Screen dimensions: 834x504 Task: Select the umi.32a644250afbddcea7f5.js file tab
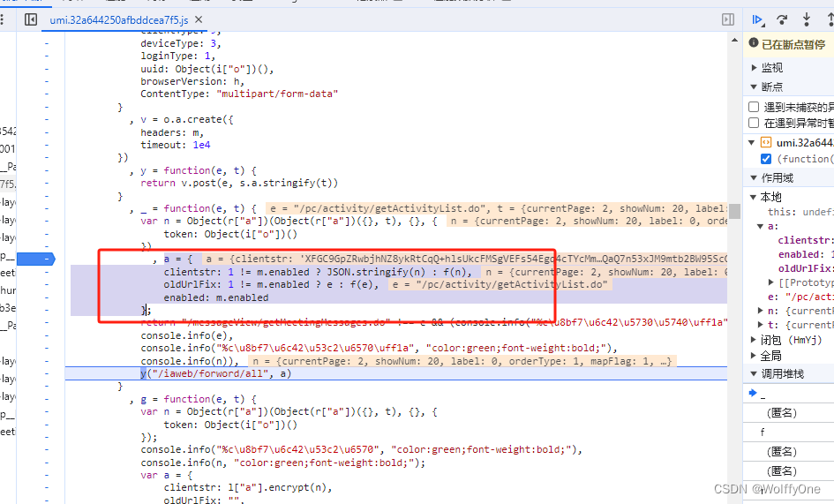(x=118, y=20)
